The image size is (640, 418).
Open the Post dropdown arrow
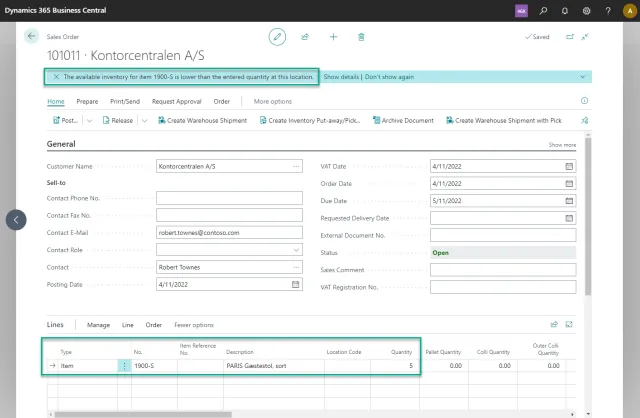point(89,120)
